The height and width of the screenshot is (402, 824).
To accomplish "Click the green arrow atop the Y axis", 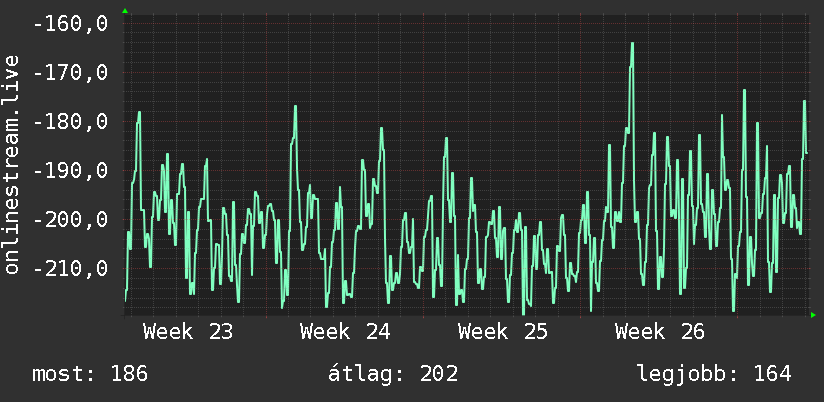I will pyautogui.click(x=125, y=11).
